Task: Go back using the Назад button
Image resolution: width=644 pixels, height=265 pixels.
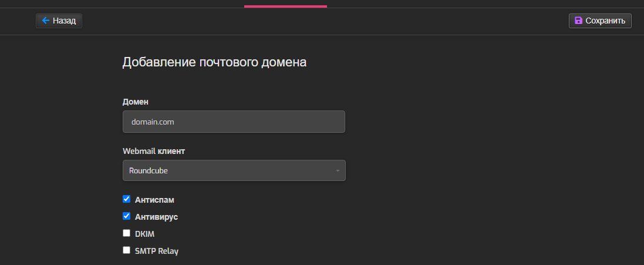Action: [59, 21]
